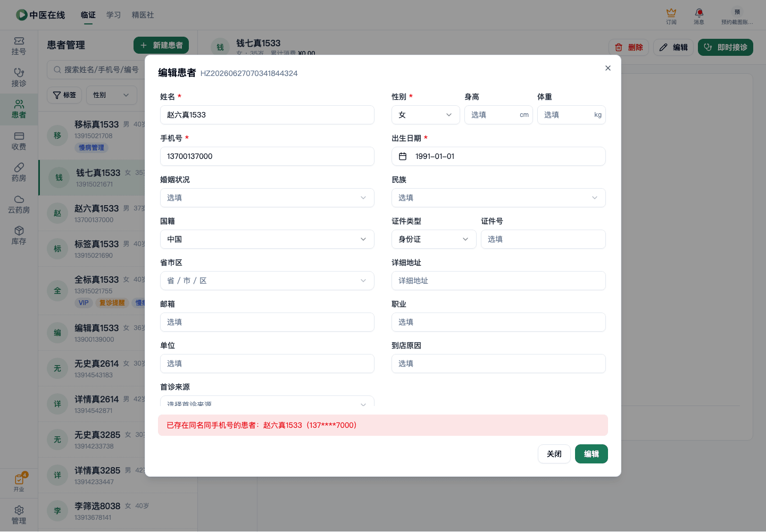
Task: Click the 标签 filter button
Action: [64, 95]
